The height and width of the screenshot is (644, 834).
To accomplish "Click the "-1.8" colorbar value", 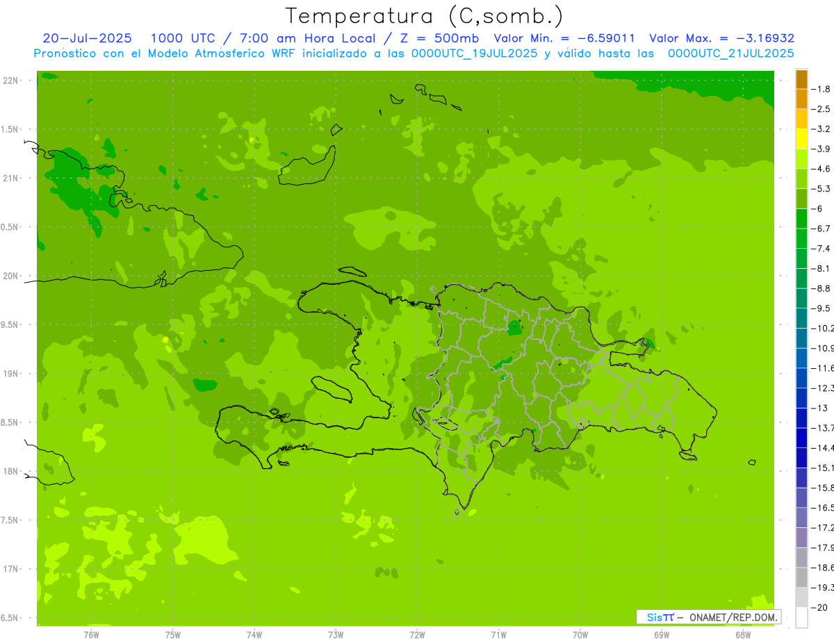I will click(821, 89).
